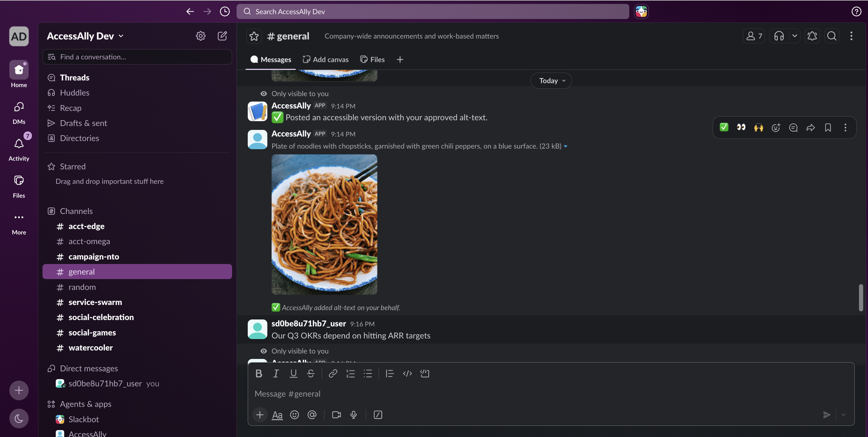The width and height of the screenshot is (868, 437).
Task: Open the Today date jump dropdown
Action: (551, 80)
